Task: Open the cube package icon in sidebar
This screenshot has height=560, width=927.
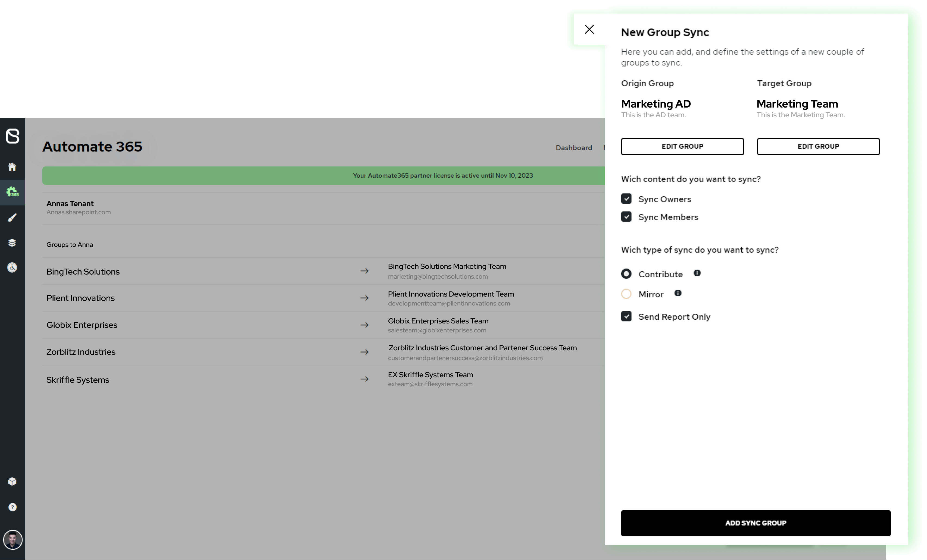Action: [13, 482]
